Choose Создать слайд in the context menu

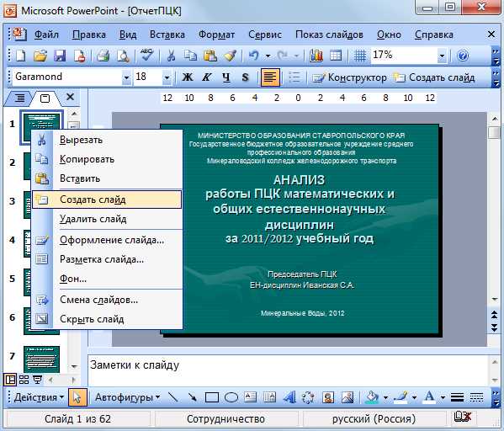[107, 200]
